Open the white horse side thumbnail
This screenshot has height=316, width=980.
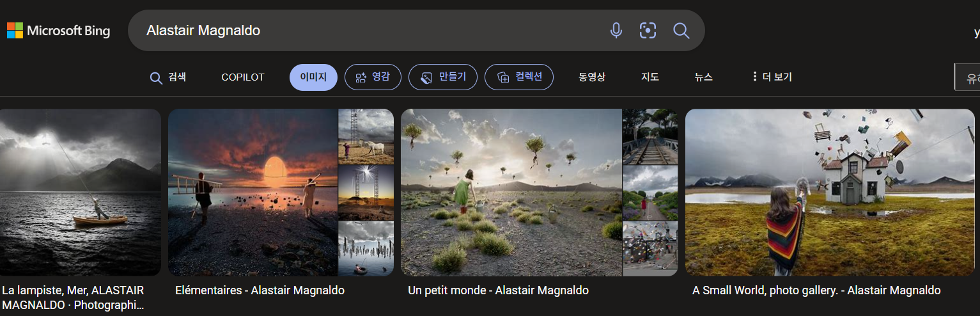[x=366, y=136]
